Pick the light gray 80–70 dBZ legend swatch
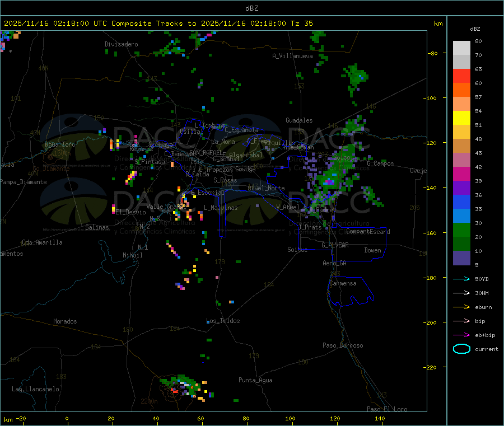This screenshot has height=426, width=504. click(x=461, y=48)
